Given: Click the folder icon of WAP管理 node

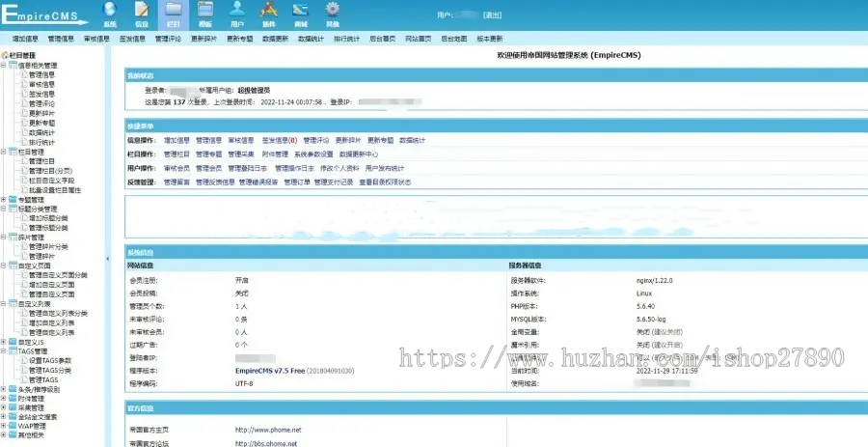Looking at the screenshot, I should tap(13, 427).
